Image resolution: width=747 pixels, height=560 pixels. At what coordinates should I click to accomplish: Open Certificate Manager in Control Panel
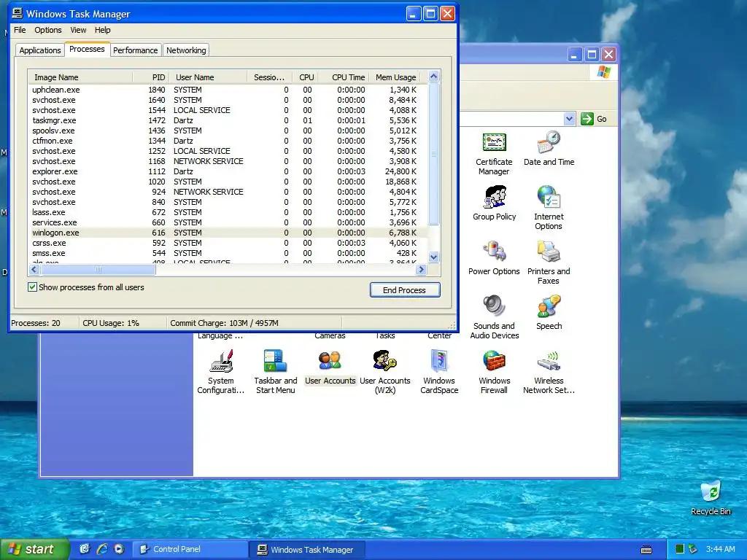point(494,142)
